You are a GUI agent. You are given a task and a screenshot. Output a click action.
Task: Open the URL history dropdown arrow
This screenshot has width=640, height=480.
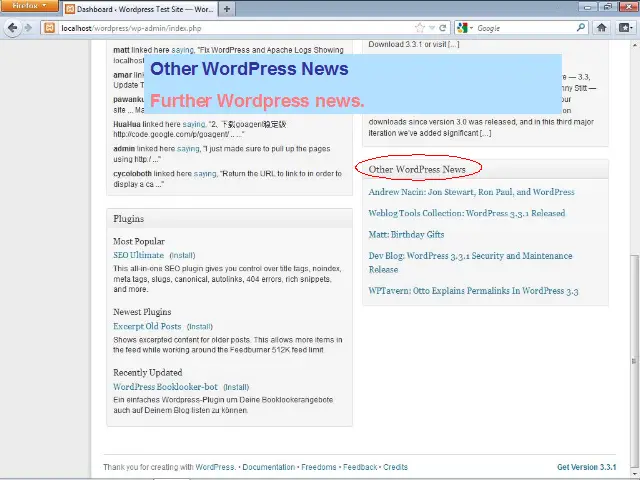[x=432, y=28]
